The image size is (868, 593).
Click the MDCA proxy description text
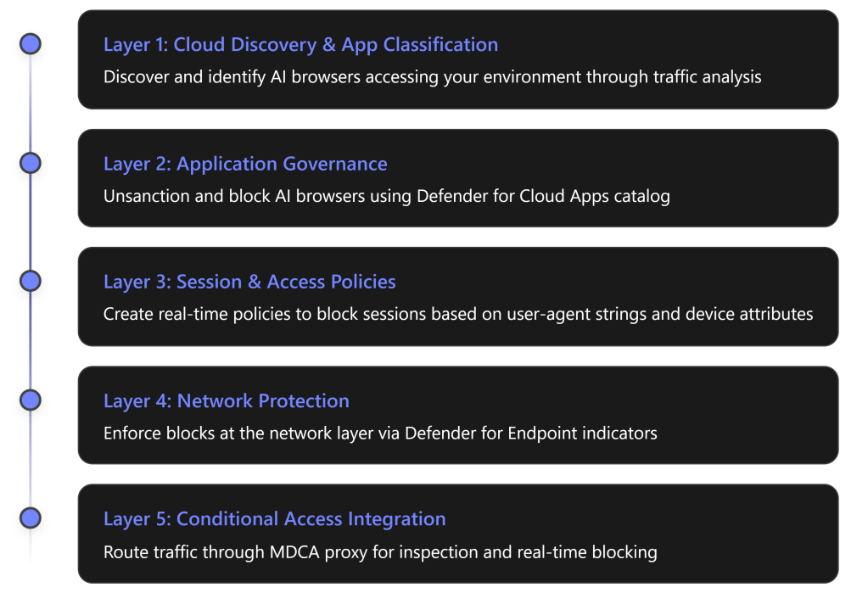pos(380,552)
